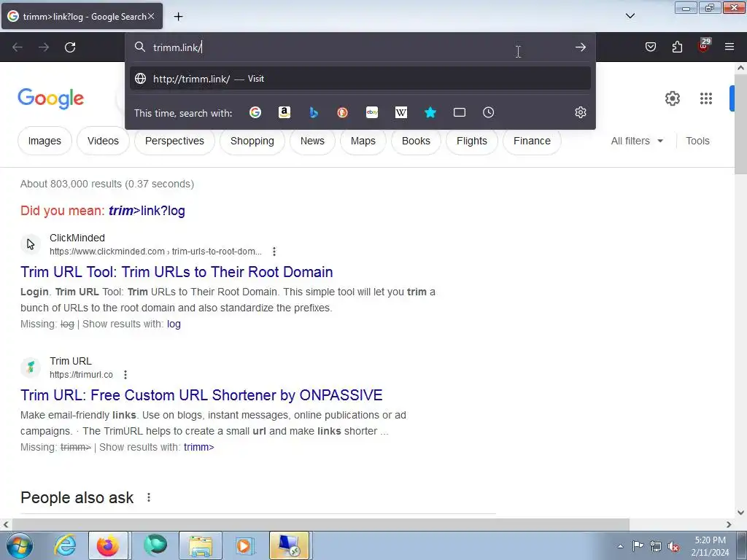
Task: Filter results by Books
Action: 416,141
